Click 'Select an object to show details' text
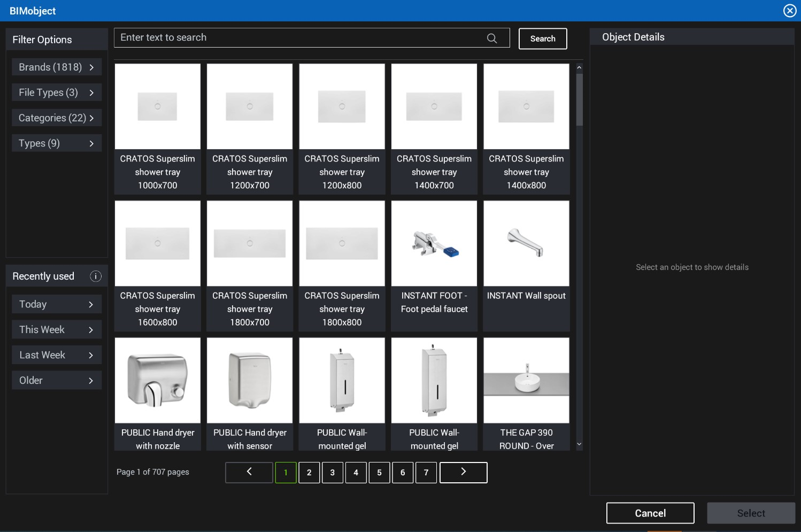This screenshot has width=801, height=532. [692, 267]
